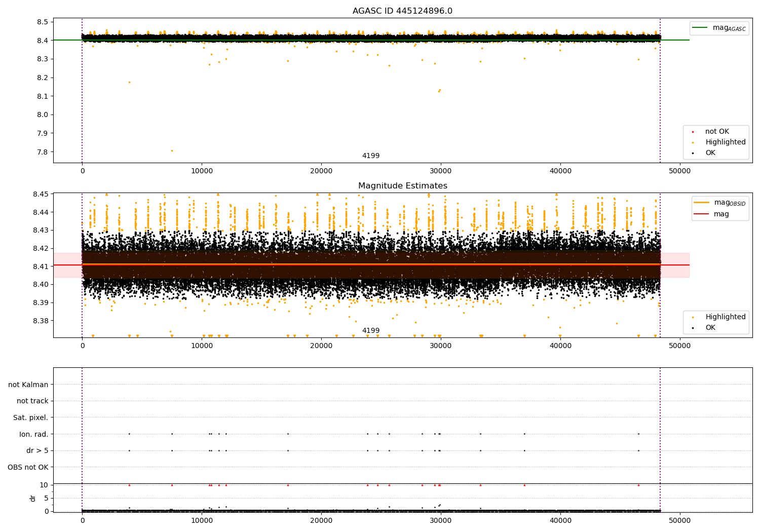
Task: Select the orange Highlighted legend marker in top plot
Action: tap(693, 142)
